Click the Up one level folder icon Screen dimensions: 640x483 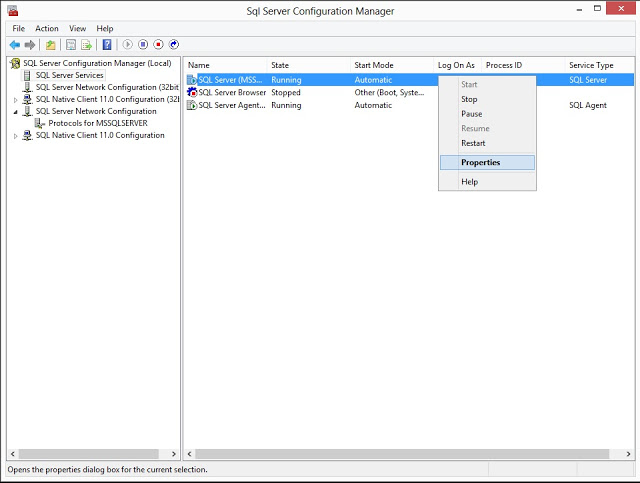51,45
